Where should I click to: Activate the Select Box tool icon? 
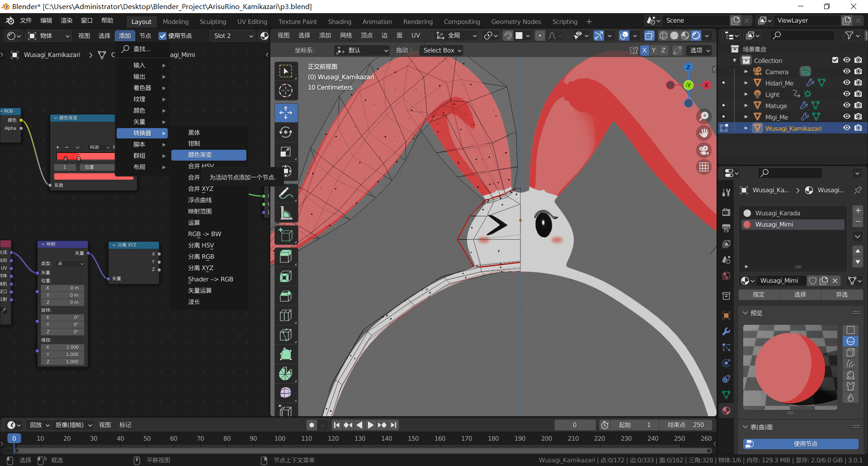[286, 71]
